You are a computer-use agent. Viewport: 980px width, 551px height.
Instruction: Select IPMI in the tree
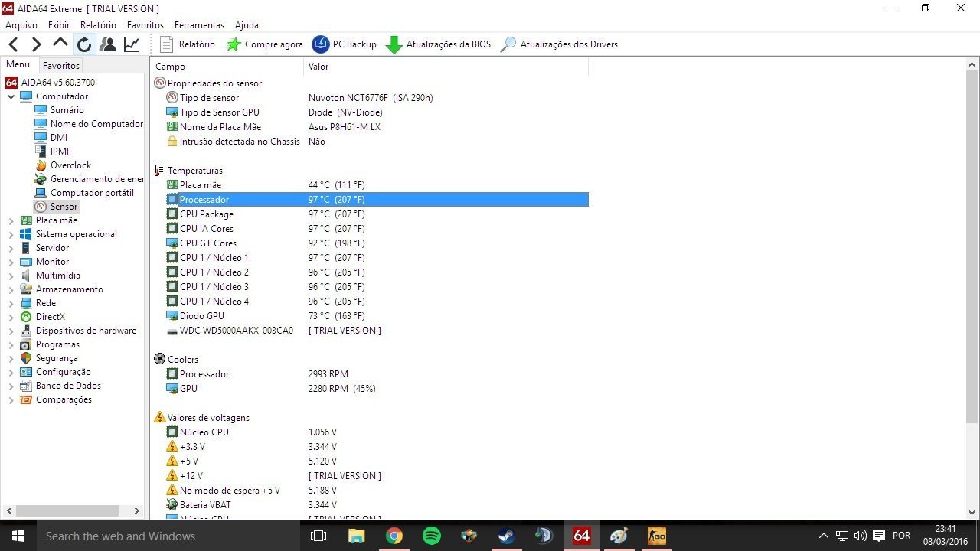click(60, 152)
